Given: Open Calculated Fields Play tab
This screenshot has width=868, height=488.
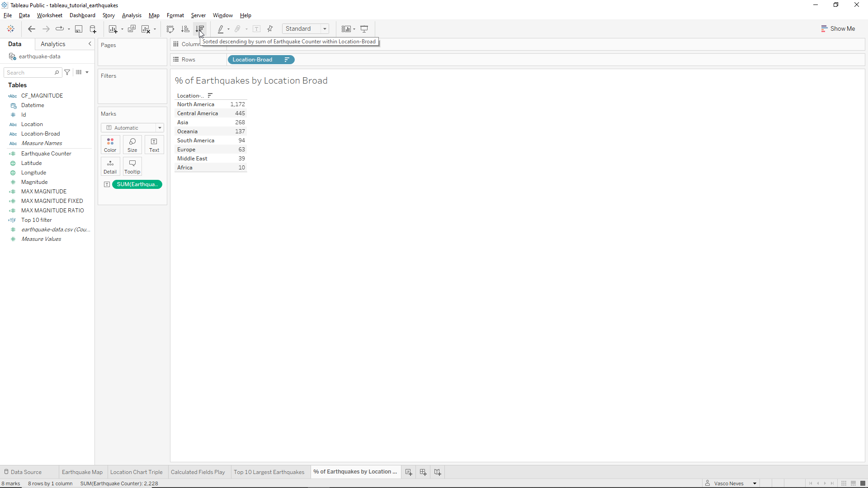Looking at the screenshot, I should [198, 472].
